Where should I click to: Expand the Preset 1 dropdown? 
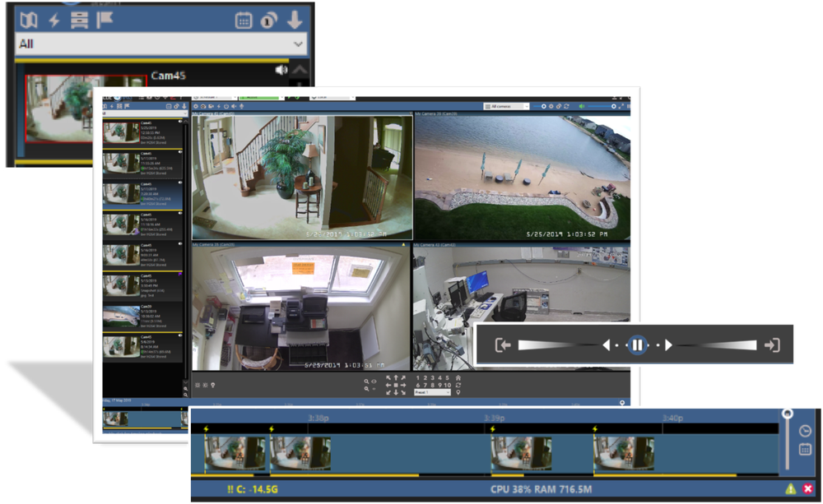tap(432, 392)
